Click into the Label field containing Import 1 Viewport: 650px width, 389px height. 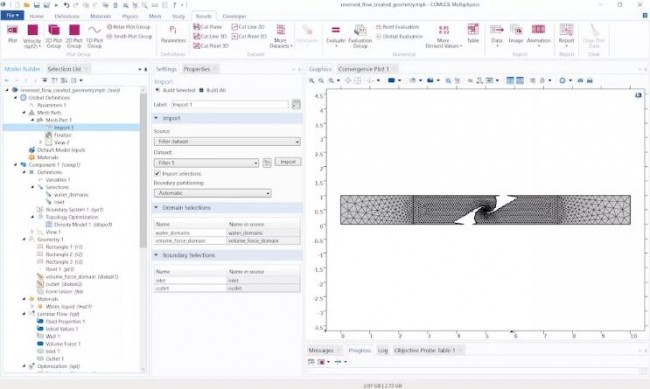tap(229, 105)
